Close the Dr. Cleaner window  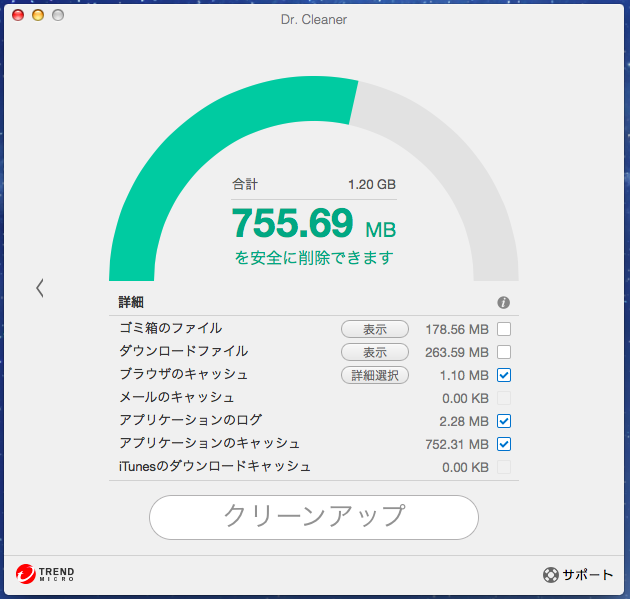click(x=17, y=16)
